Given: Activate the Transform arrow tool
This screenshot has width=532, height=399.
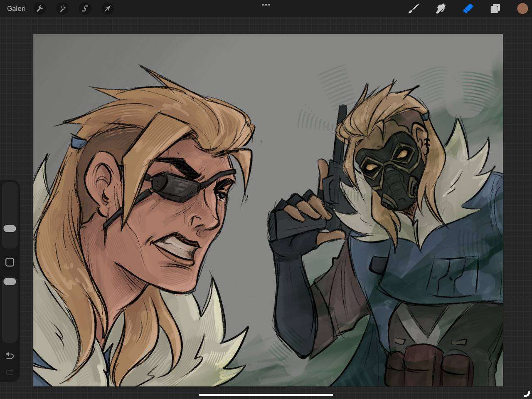Looking at the screenshot, I should 108,8.
